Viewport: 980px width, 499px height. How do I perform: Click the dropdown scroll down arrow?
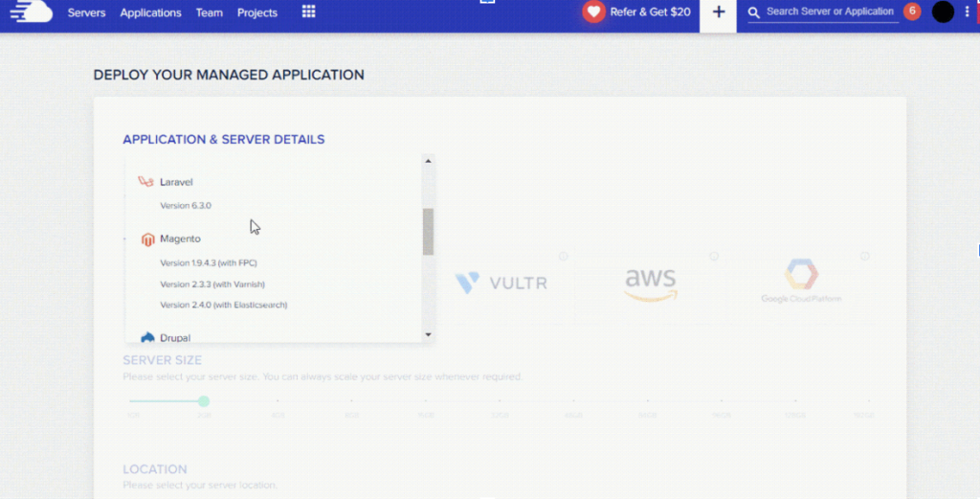(x=428, y=334)
